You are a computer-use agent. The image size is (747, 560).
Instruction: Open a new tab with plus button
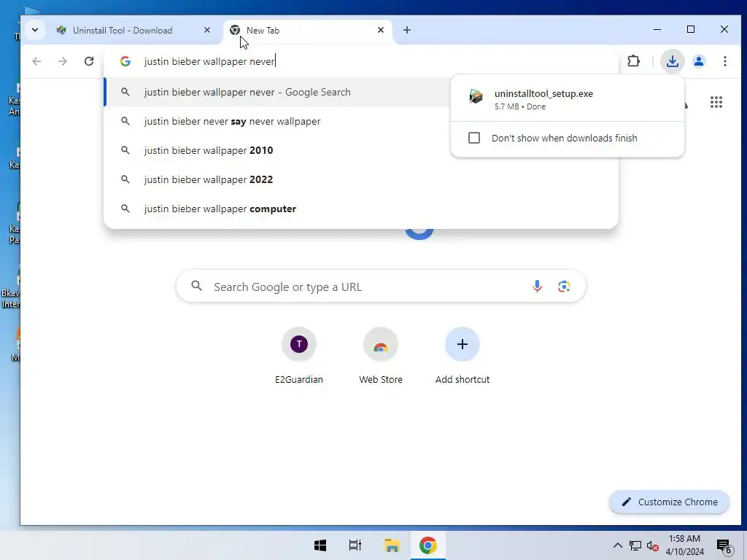click(x=407, y=30)
